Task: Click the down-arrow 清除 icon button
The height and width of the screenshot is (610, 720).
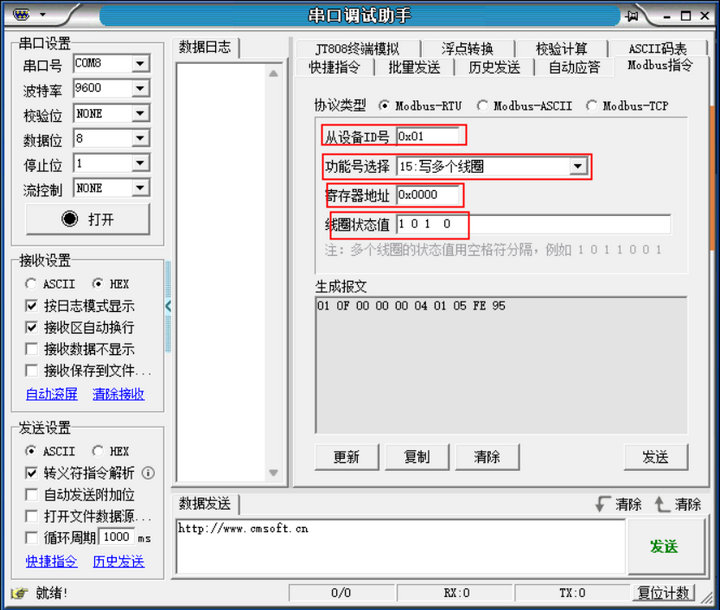Action: point(619,504)
